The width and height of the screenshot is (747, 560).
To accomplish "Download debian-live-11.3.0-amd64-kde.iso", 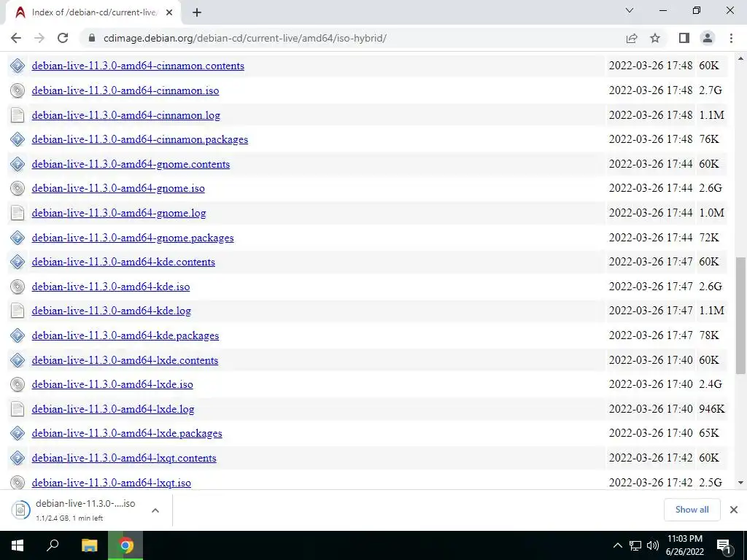I will pyautogui.click(x=111, y=287).
